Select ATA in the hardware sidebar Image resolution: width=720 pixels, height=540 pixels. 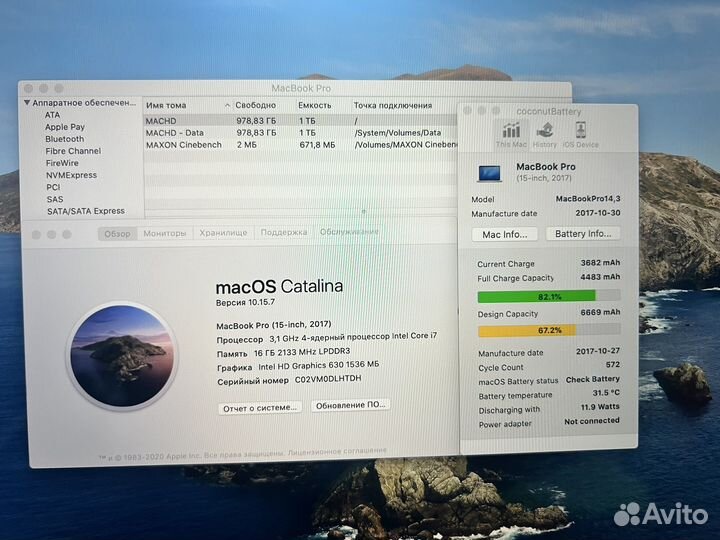point(52,115)
